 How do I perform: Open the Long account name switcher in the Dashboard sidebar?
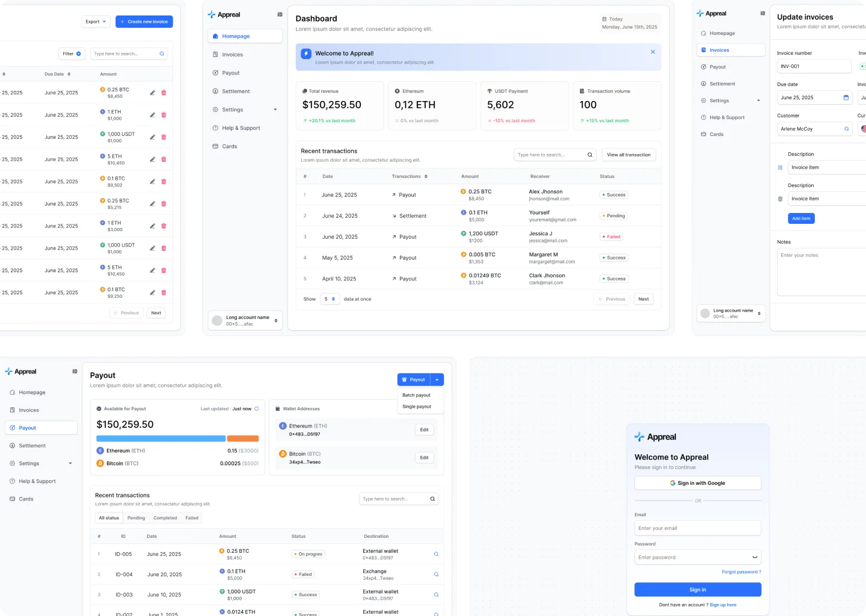245,321
